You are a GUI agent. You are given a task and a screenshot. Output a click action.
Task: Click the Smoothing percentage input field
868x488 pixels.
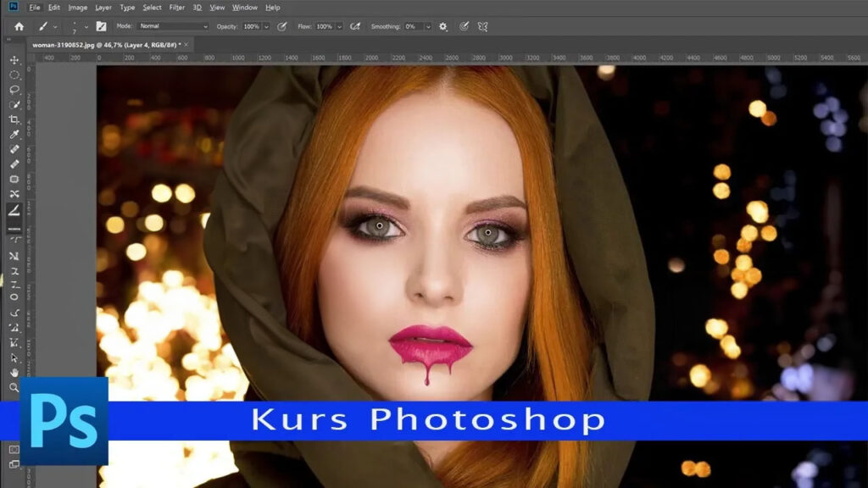(413, 26)
